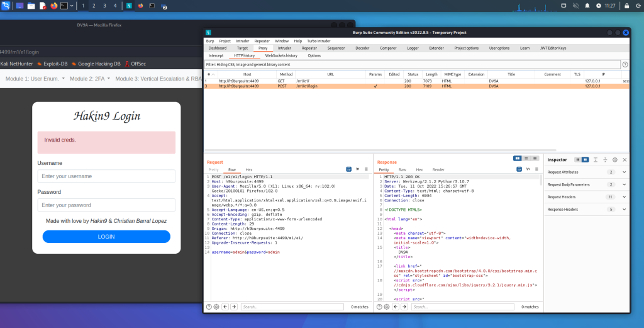Expand the terminal launcher dropdown arrow

(x=72, y=6)
